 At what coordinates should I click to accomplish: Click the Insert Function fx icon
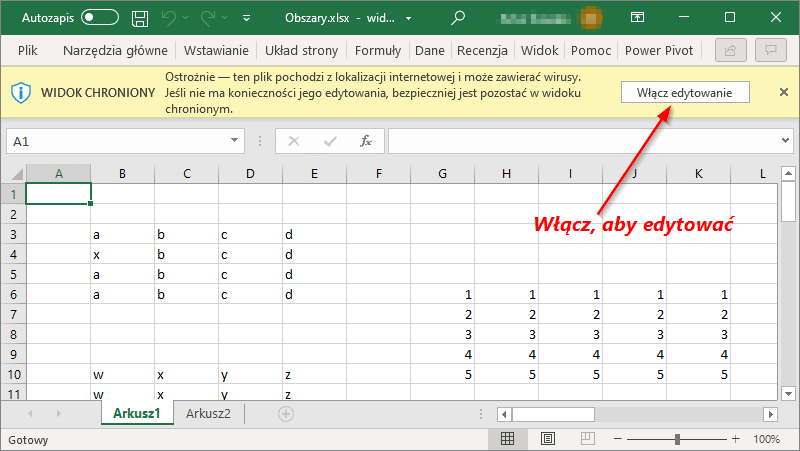point(366,141)
